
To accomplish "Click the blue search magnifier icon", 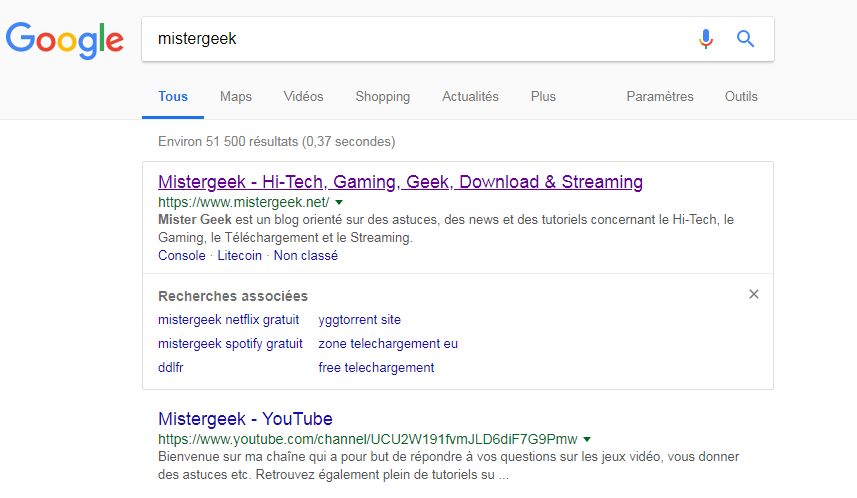I will coord(746,39).
